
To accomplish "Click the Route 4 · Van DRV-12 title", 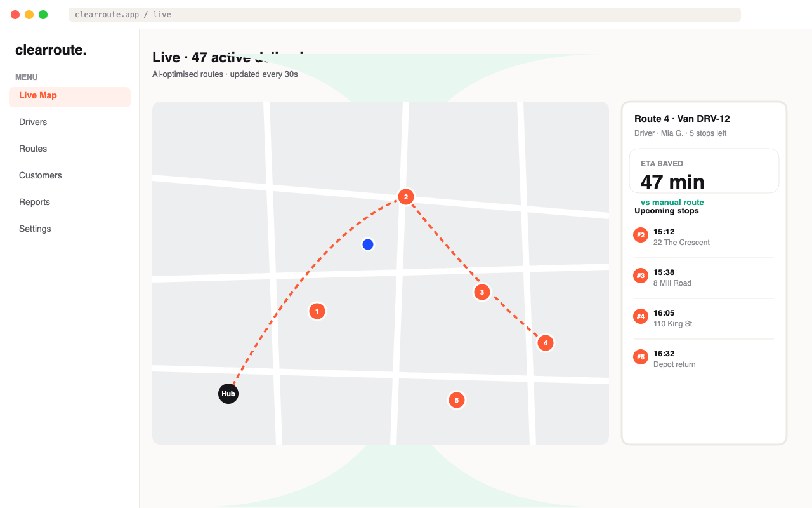I will (682, 119).
